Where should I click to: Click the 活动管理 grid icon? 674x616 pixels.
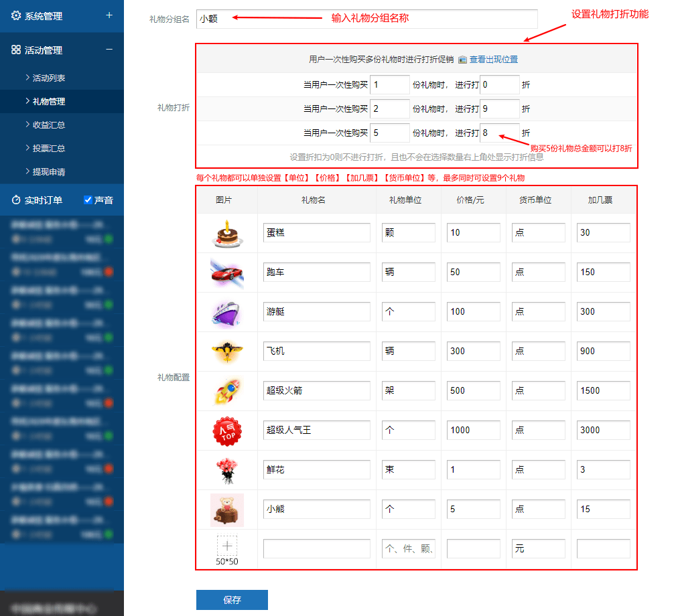tap(16, 50)
